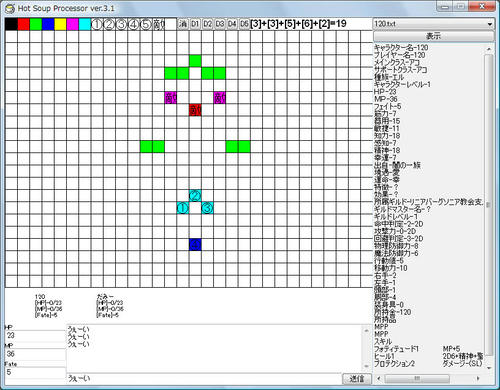Screen dimensions: 500x390
Task: Select the 所持金-120 row
Action: [x=393, y=312]
